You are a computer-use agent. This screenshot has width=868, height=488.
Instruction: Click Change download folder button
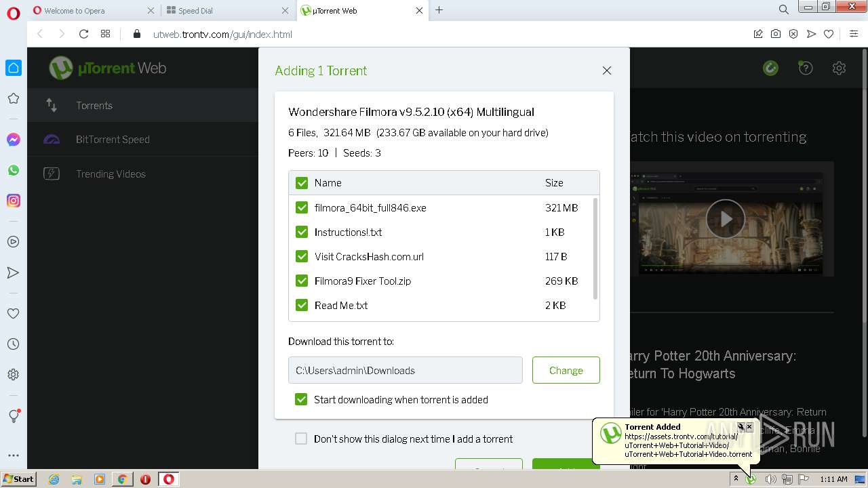(566, 370)
